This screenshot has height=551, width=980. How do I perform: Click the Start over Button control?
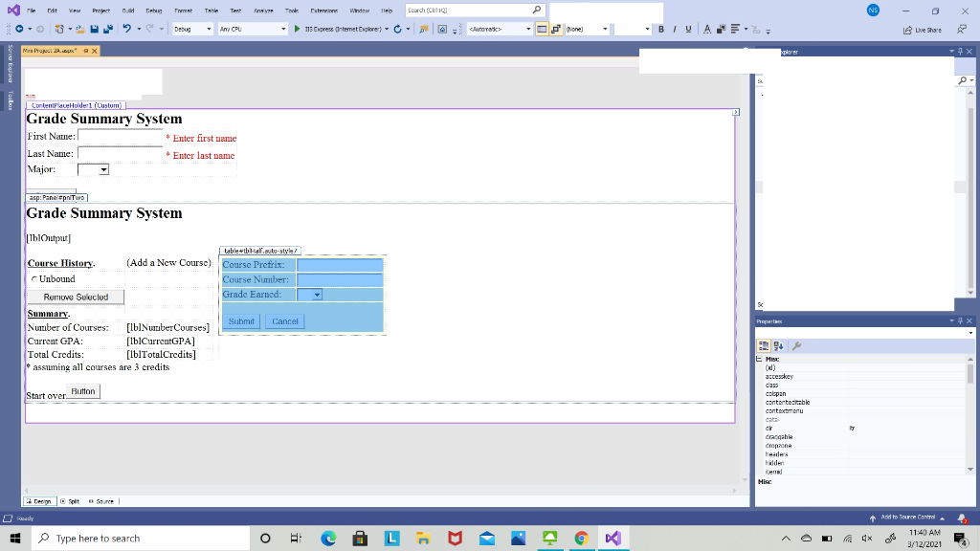click(83, 391)
